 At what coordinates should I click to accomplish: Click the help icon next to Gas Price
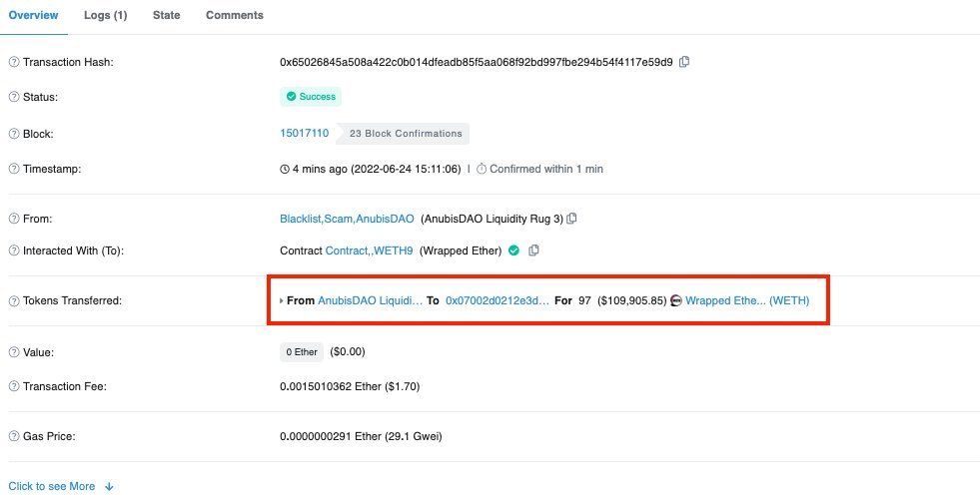[x=14, y=436]
